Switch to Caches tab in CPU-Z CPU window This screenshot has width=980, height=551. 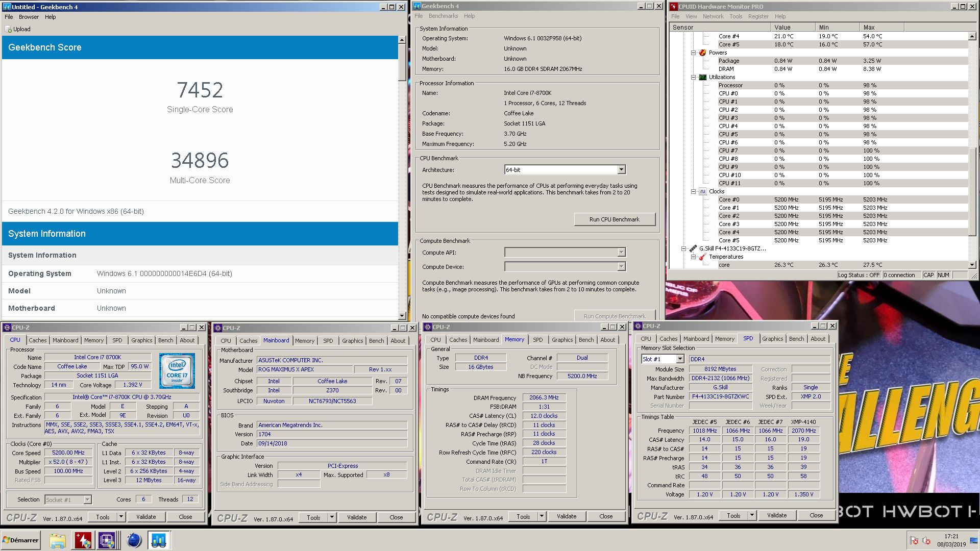pos(37,340)
